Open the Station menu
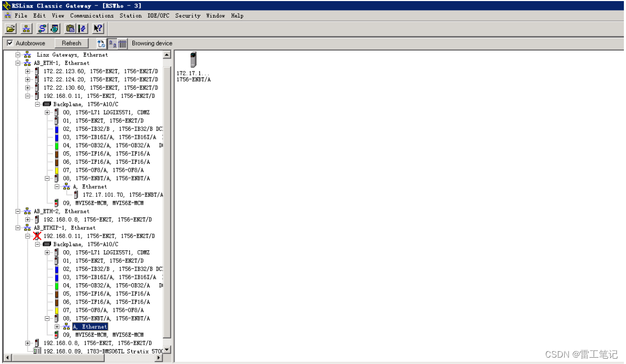 click(x=130, y=15)
